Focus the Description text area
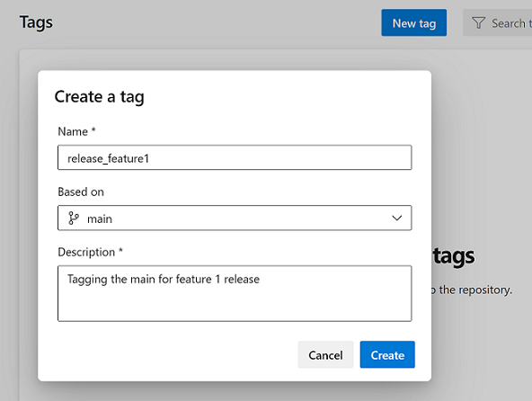This screenshot has width=532, height=401. click(235, 293)
